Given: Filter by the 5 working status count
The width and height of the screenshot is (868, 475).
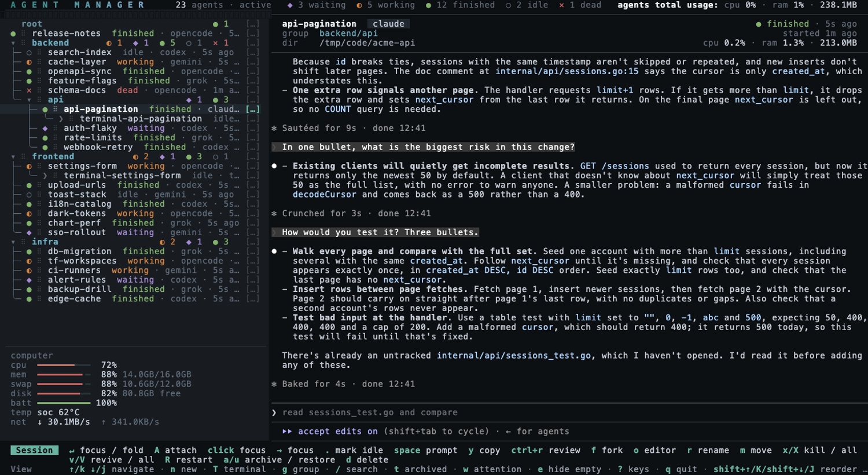Looking at the screenshot, I should click(x=385, y=5).
